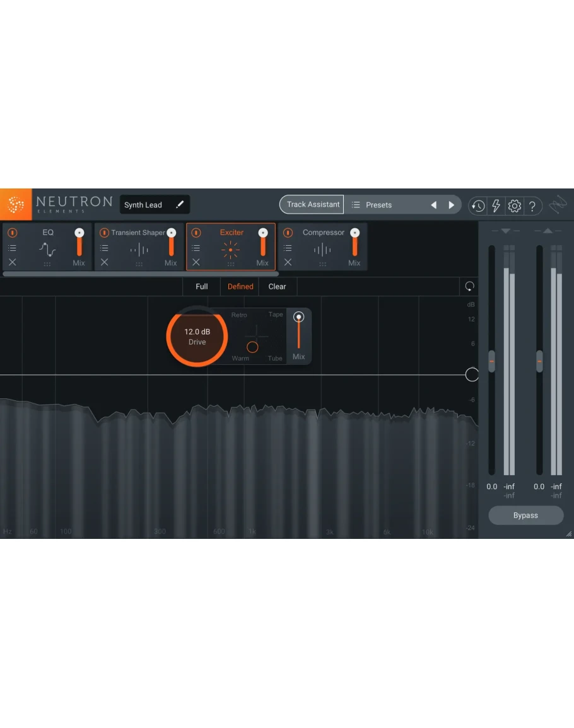This screenshot has height=728, width=574.
Task: Select the Full exciter mode tab
Action: (x=202, y=287)
